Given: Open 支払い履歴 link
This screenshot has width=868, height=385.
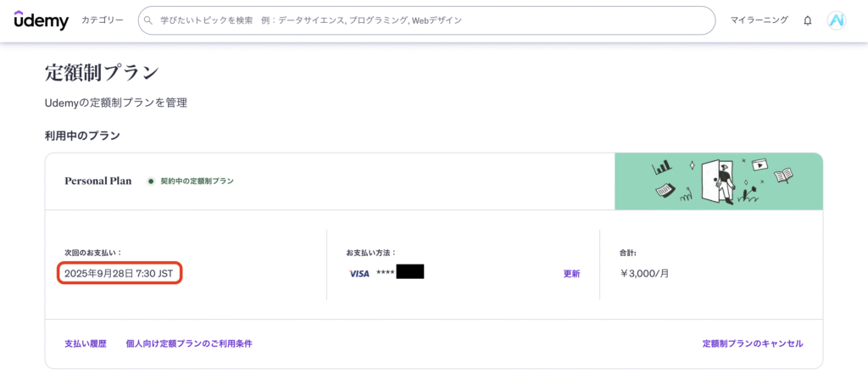Looking at the screenshot, I should coord(86,343).
